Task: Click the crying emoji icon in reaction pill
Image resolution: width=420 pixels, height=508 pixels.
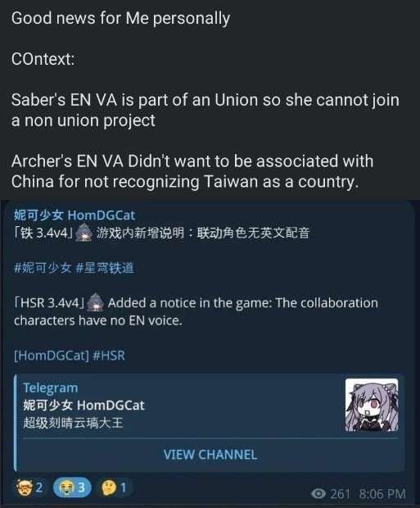Action: point(65,488)
